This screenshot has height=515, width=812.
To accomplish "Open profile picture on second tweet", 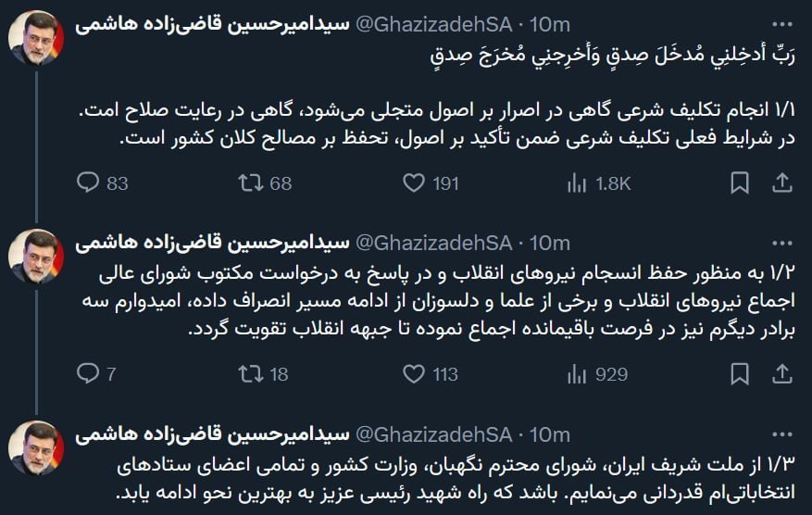I will click(x=36, y=256).
